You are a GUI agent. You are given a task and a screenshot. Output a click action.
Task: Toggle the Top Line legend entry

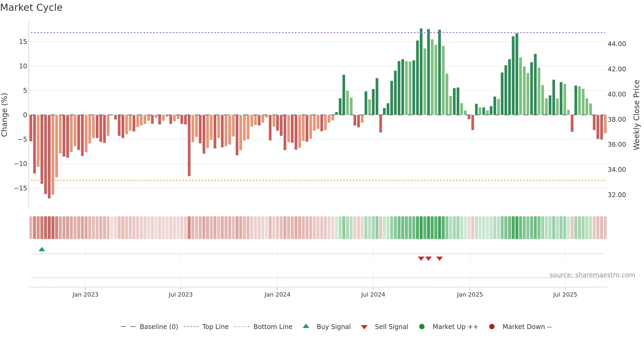[x=206, y=327]
